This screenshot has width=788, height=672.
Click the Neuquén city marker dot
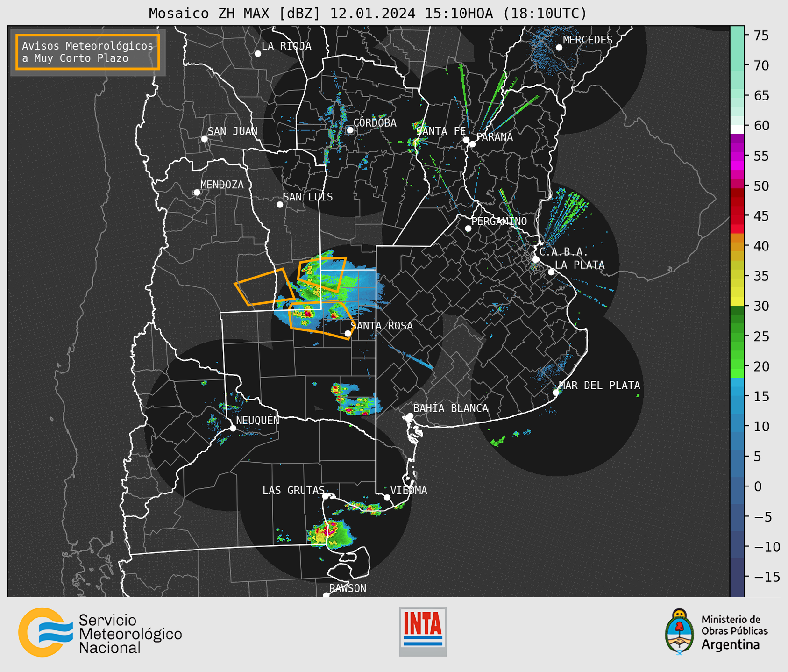[233, 428]
